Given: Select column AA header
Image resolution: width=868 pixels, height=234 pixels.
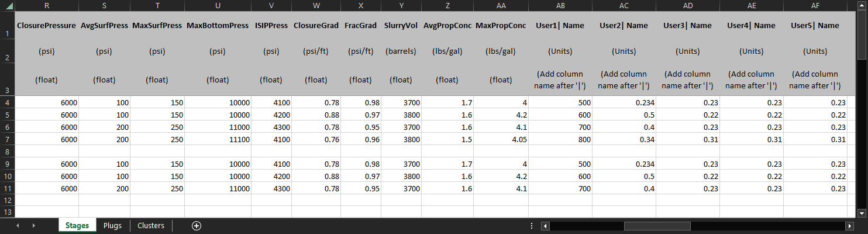Looking at the screenshot, I should [x=501, y=5].
